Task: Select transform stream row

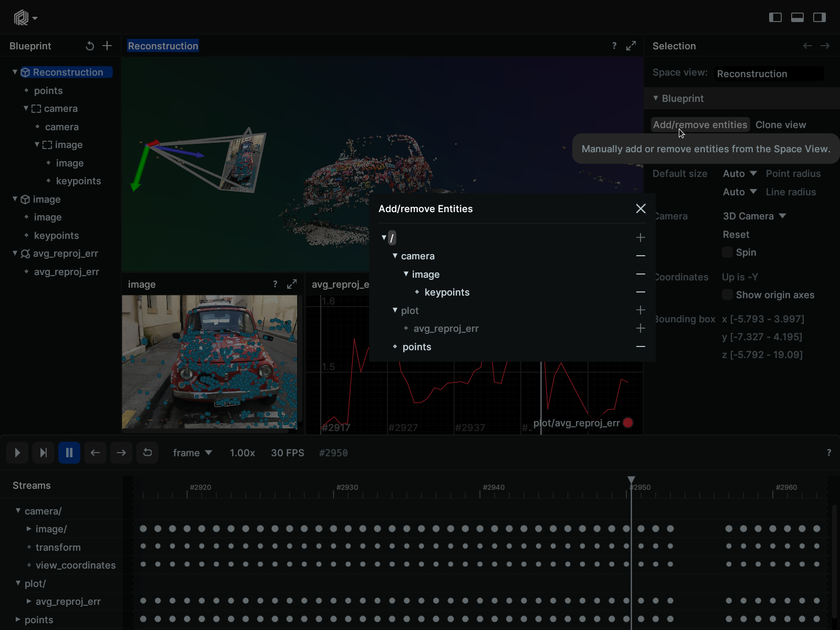Action: tap(58, 547)
